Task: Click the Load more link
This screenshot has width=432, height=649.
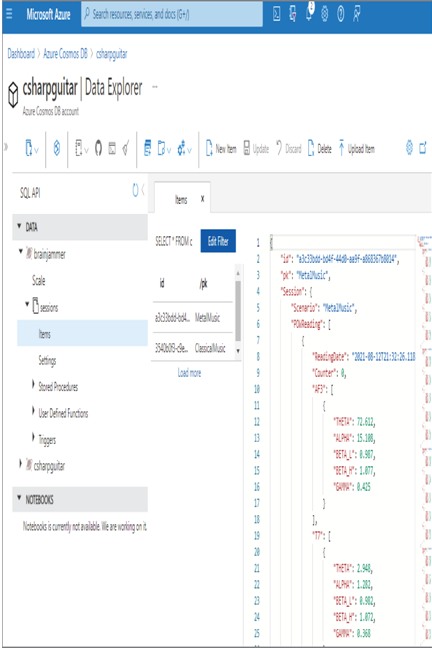Action: click(189, 373)
